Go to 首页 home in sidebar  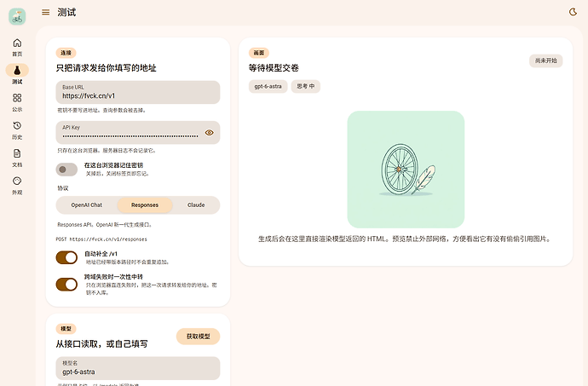pyautogui.click(x=17, y=47)
